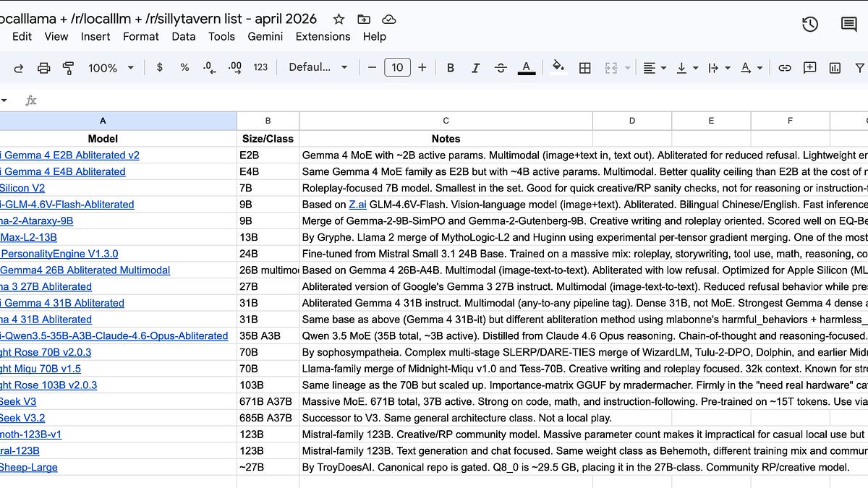
Task: Expand the zoom 100% dropdown
Action: pos(111,67)
